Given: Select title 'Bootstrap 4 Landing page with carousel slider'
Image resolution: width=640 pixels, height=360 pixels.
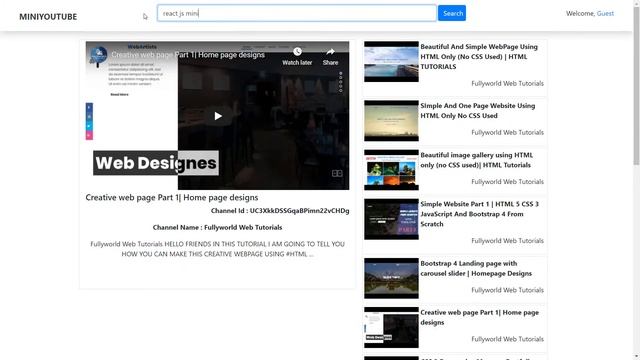Looking at the screenshot, I should point(476,269).
